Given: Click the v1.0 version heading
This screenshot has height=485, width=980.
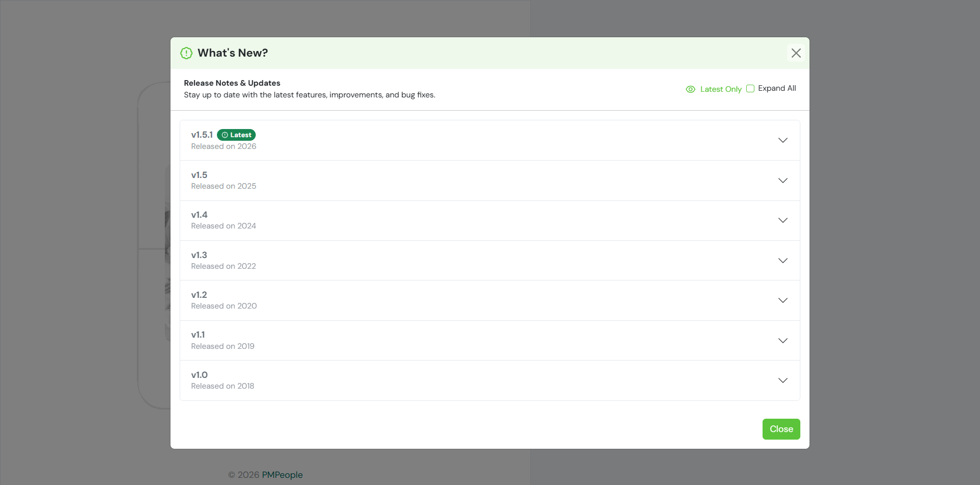Looking at the screenshot, I should pyautogui.click(x=199, y=375).
